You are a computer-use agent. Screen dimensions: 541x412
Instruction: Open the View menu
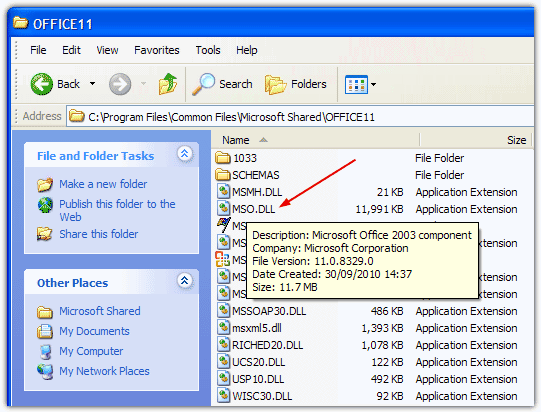(107, 50)
